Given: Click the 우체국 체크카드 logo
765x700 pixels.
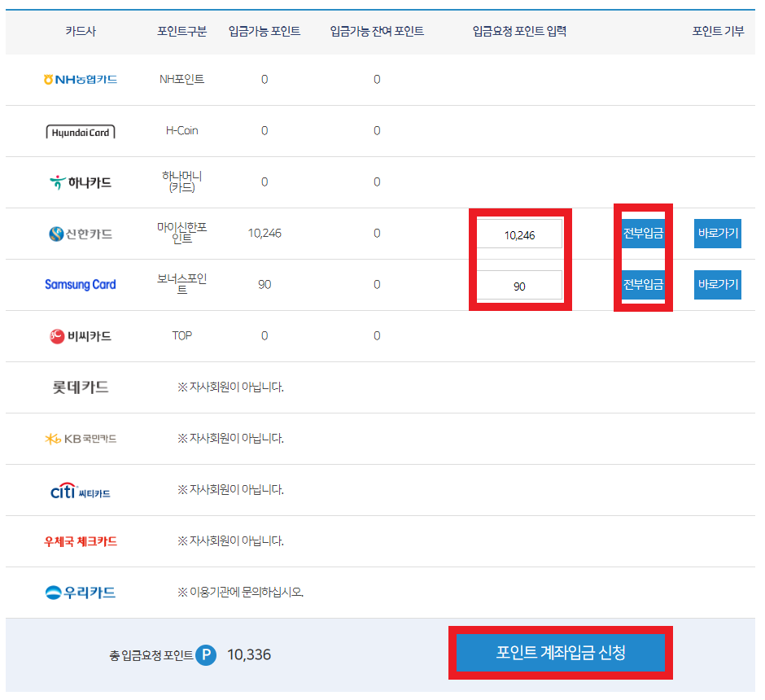Looking at the screenshot, I should (81, 541).
